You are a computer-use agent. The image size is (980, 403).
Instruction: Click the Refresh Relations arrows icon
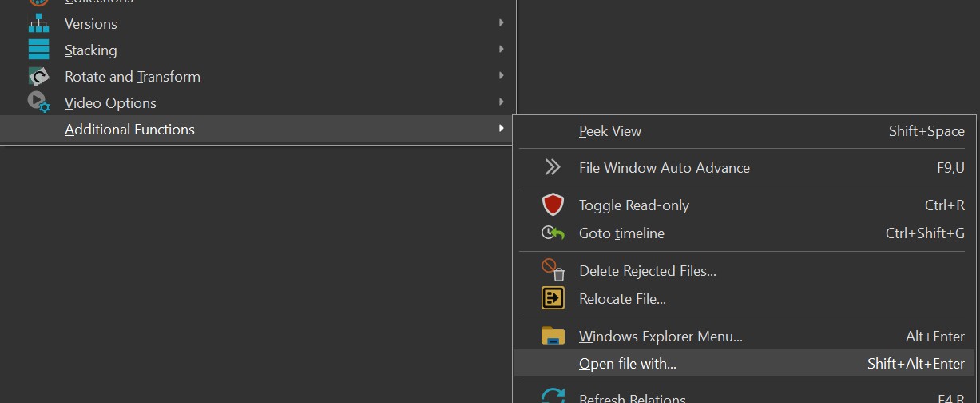pos(553,397)
